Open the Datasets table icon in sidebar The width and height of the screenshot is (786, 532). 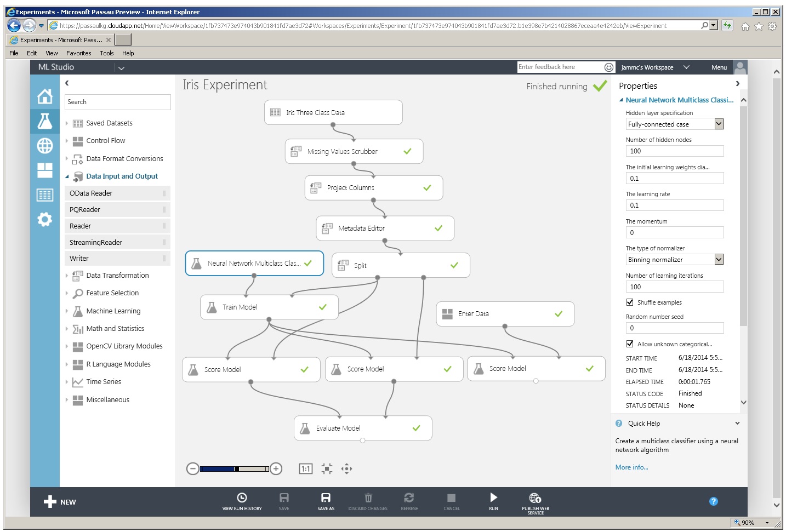click(x=45, y=195)
